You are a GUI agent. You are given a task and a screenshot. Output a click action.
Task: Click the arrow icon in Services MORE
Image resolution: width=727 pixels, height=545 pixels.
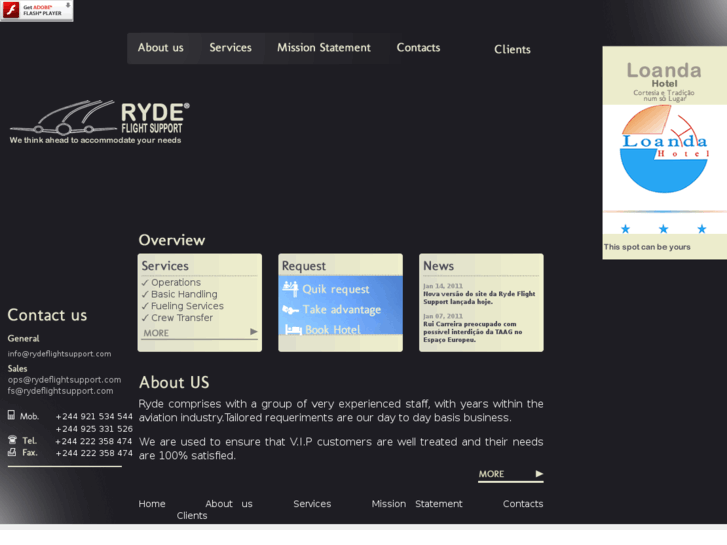(254, 332)
